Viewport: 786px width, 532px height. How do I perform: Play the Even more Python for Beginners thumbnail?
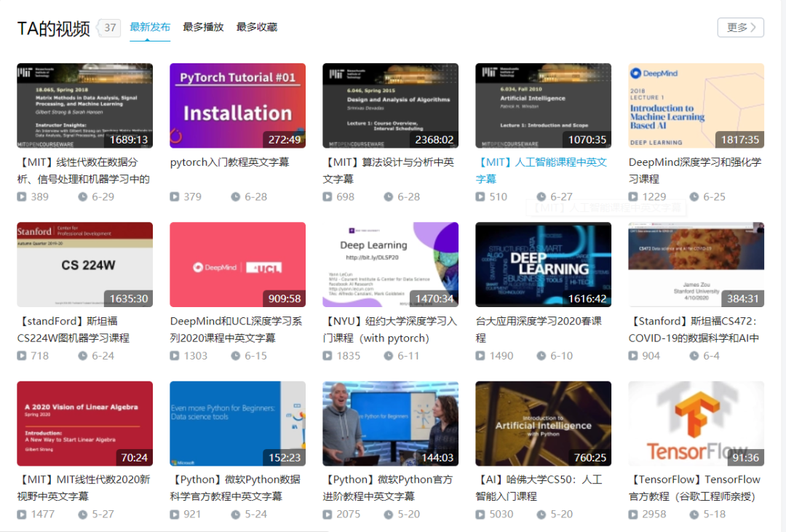[x=237, y=423]
